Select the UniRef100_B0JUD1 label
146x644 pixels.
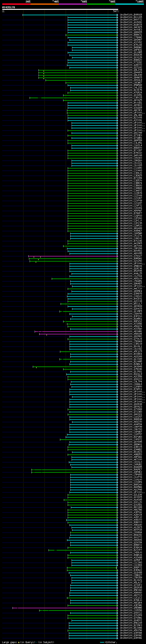pyautogui.click(x=131, y=103)
